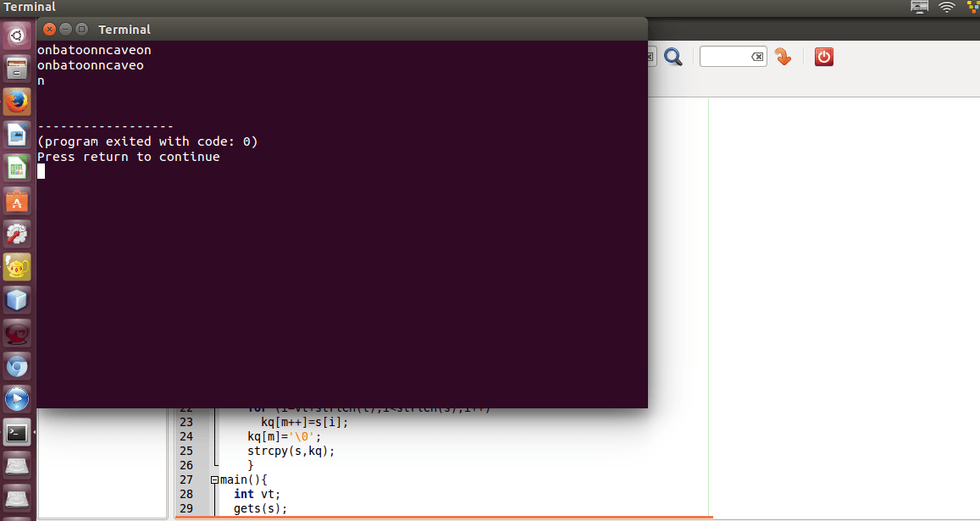
Task: Click the 'int vt;' declaration line in Geany
Action: (257, 494)
